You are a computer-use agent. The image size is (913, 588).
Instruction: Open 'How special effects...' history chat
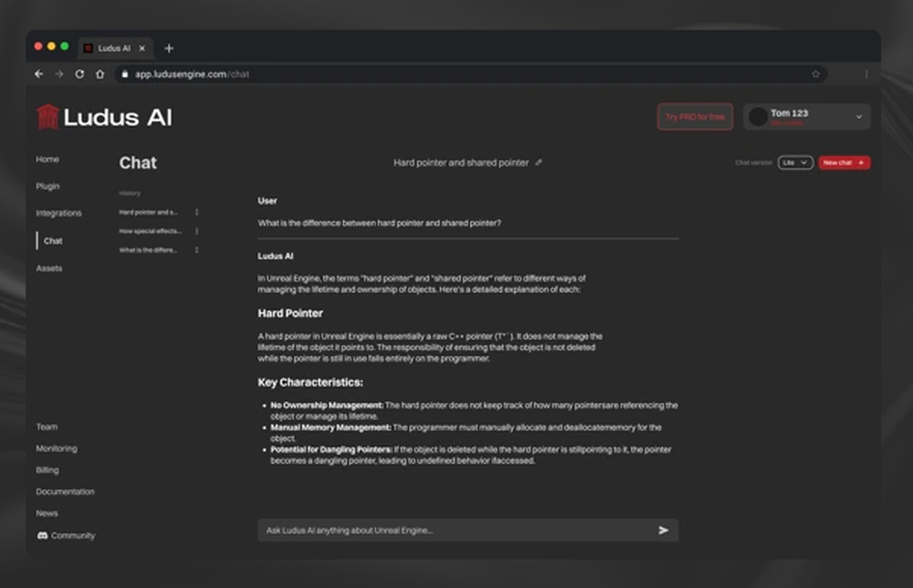[x=151, y=231]
